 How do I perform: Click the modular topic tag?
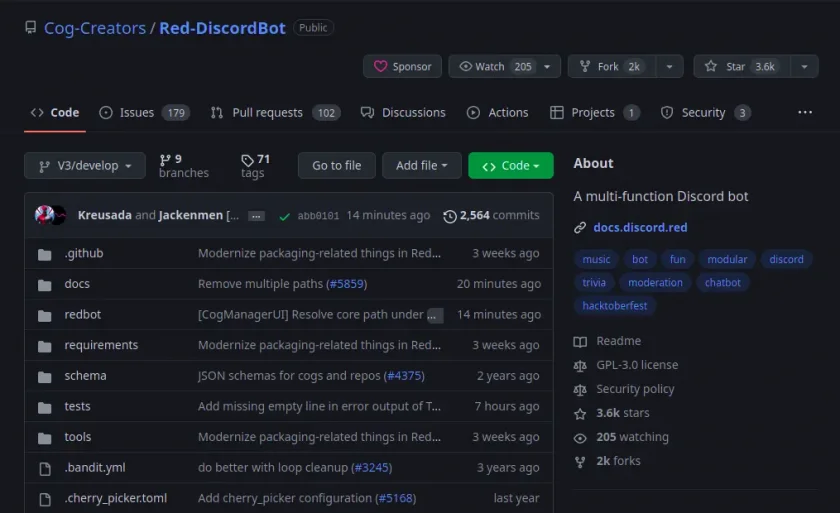(727, 259)
